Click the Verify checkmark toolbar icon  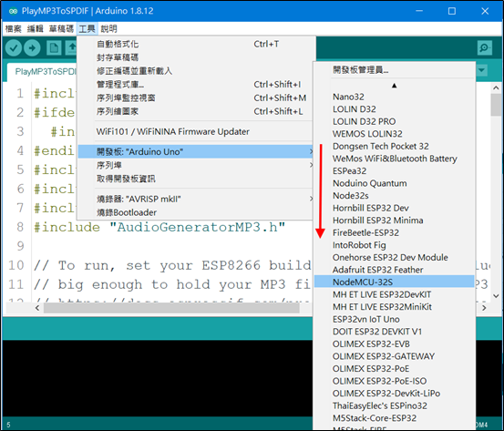14,48
